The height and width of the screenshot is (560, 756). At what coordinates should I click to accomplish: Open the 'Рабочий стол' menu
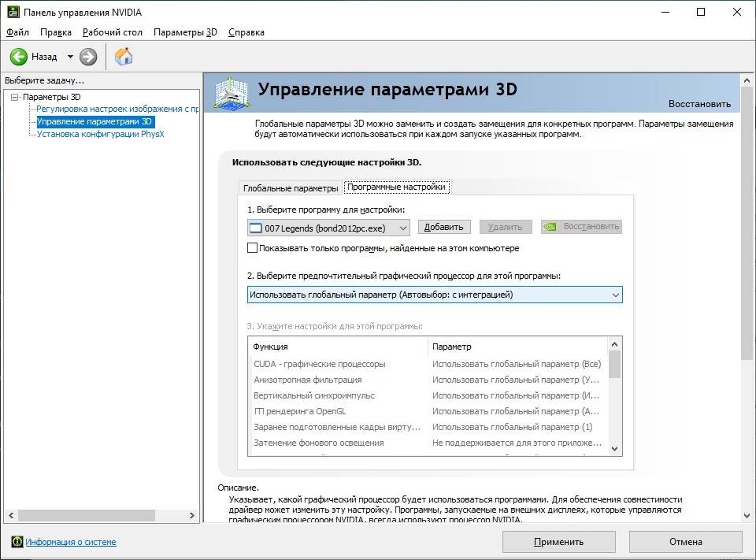coord(113,32)
